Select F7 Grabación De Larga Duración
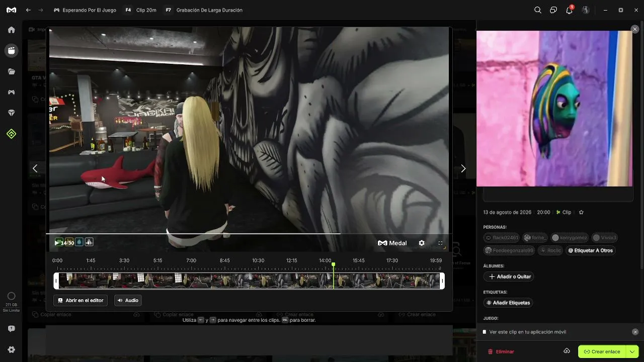The height and width of the screenshot is (362, 644). click(x=203, y=10)
